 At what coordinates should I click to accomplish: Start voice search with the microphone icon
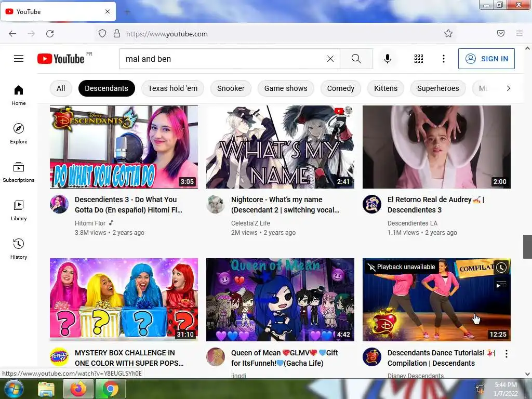pos(387,59)
